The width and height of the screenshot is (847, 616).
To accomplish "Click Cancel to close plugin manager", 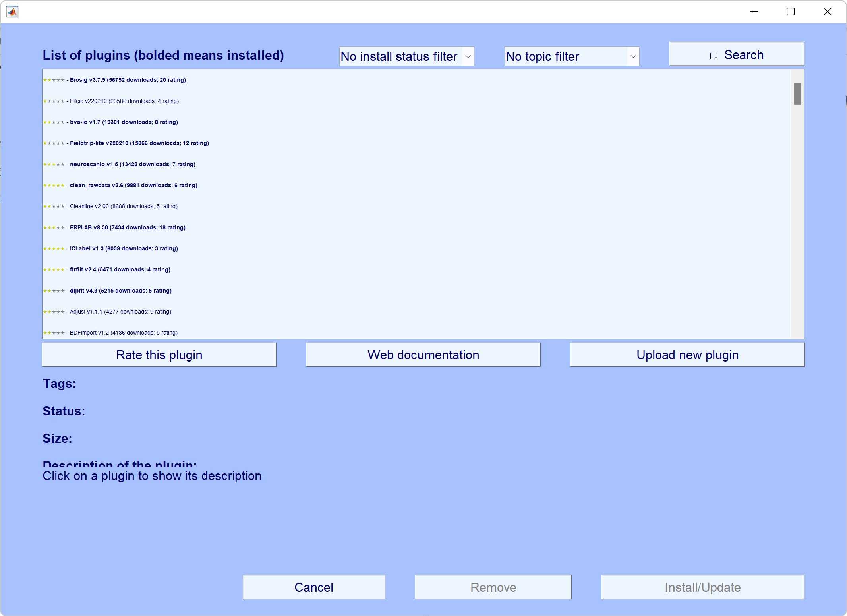I will coord(314,587).
